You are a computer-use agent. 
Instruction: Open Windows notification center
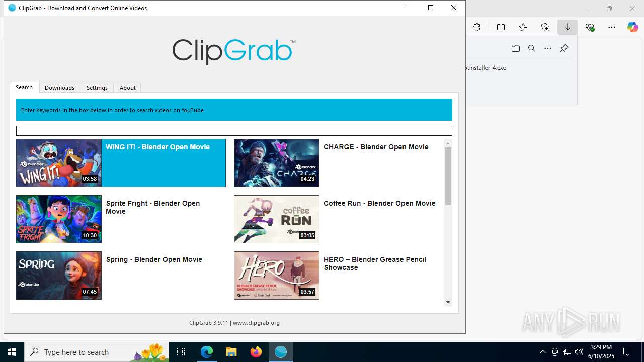tap(627, 352)
